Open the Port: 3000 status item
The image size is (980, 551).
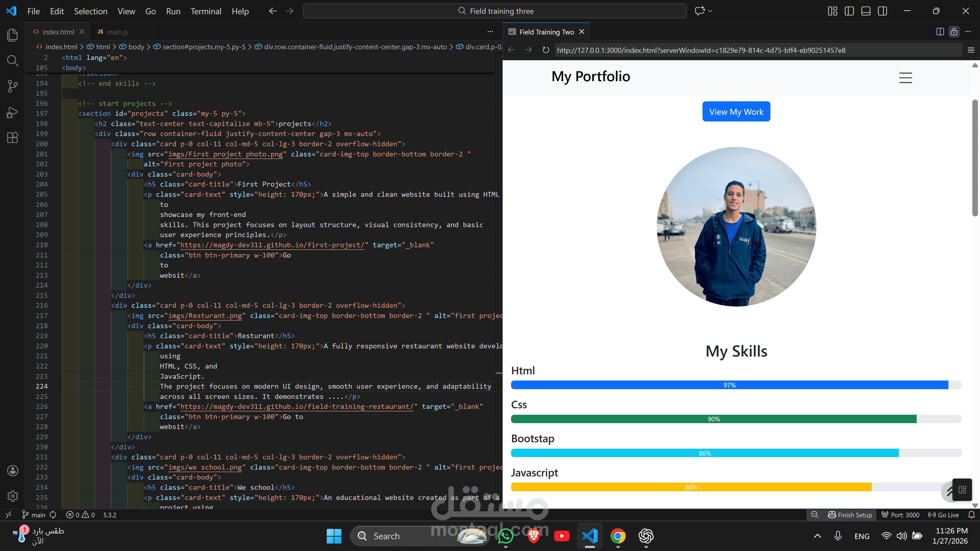[x=900, y=515]
